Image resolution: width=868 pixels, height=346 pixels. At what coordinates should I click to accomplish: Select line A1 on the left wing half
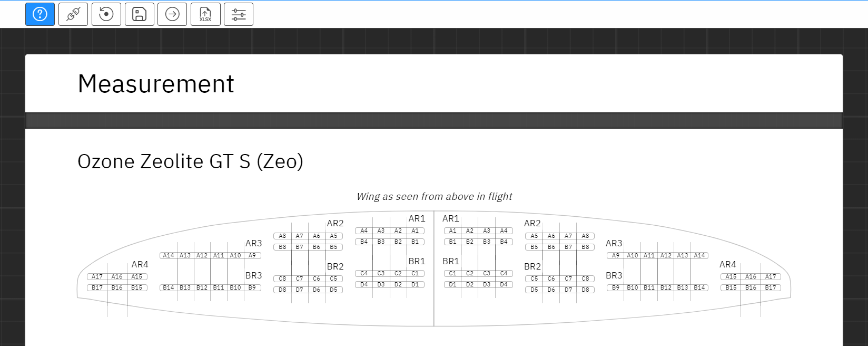415,230
